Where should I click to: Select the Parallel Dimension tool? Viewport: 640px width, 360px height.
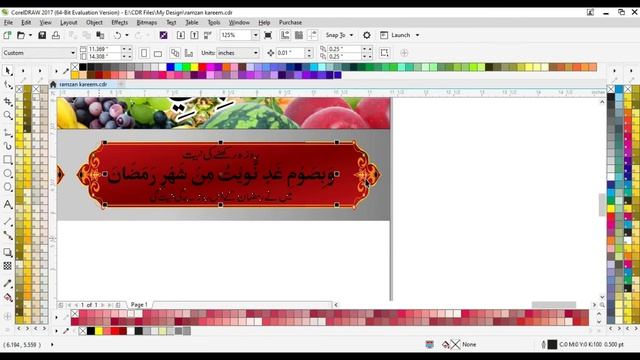tap(8, 222)
